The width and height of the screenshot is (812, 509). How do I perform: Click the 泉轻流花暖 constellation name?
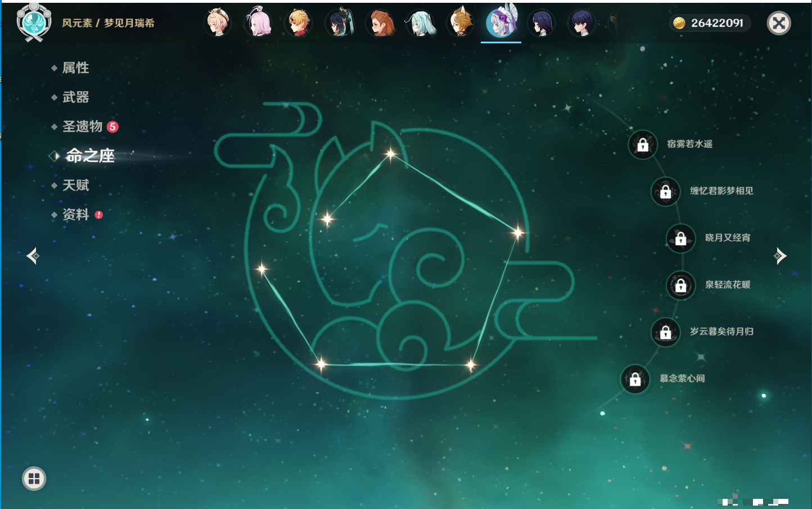(728, 285)
